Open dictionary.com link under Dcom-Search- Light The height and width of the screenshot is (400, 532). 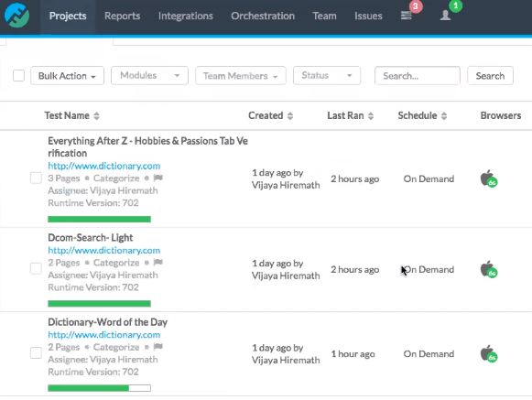click(x=103, y=251)
